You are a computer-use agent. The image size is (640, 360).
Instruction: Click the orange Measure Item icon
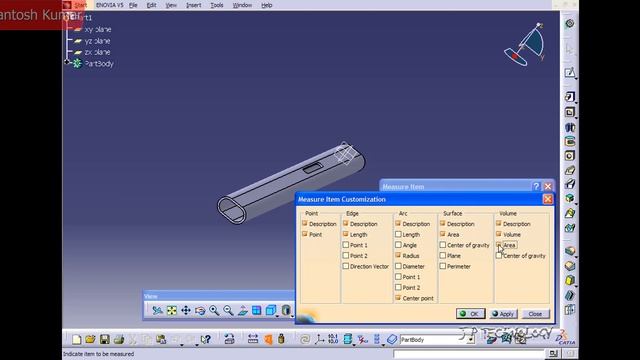pyautogui.click(x=268, y=339)
